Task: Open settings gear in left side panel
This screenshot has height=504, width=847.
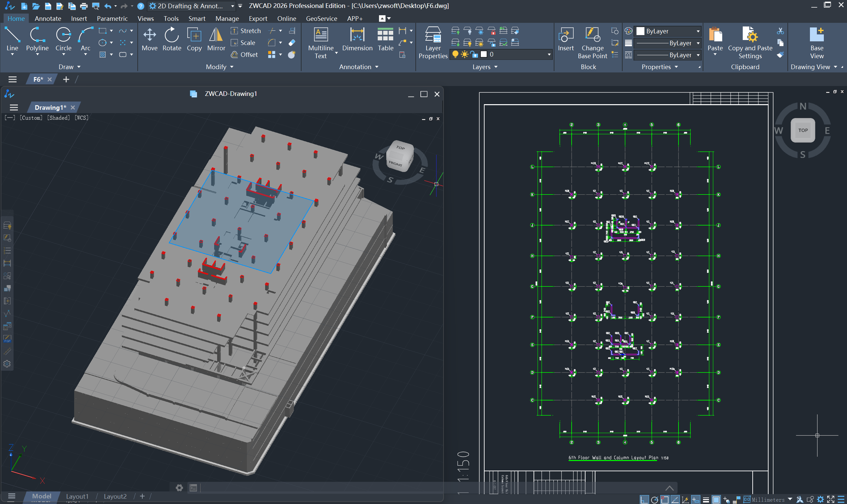Action: coord(7,364)
